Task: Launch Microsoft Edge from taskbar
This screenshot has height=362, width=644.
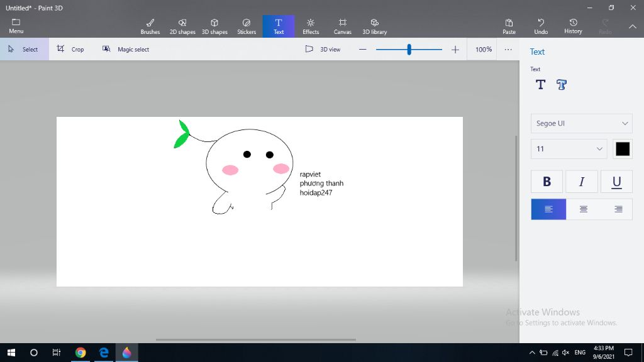Action: pyautogui.click(x=104, y=353)
